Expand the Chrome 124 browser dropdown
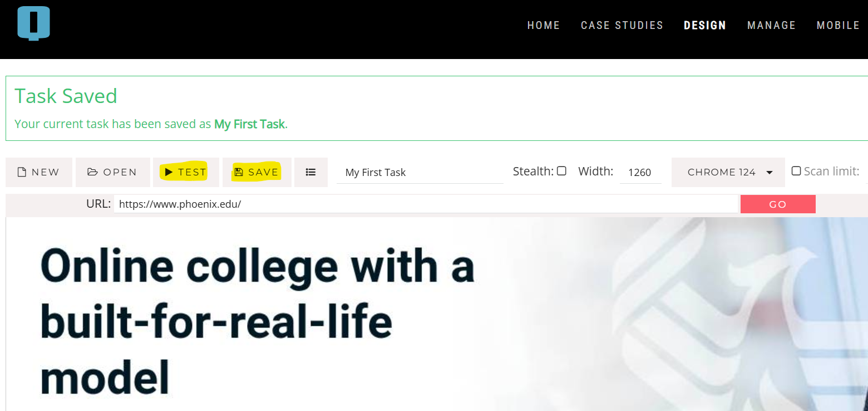 (x=729, y=172)
